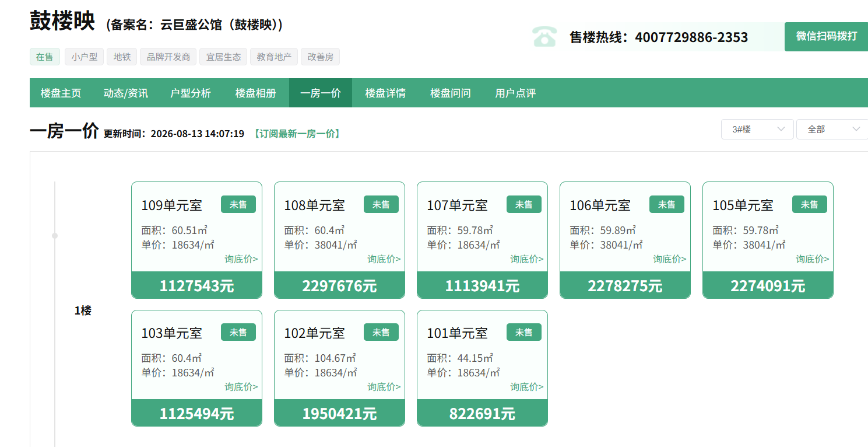Click the 小户型 tag

(x=84, y=57)
